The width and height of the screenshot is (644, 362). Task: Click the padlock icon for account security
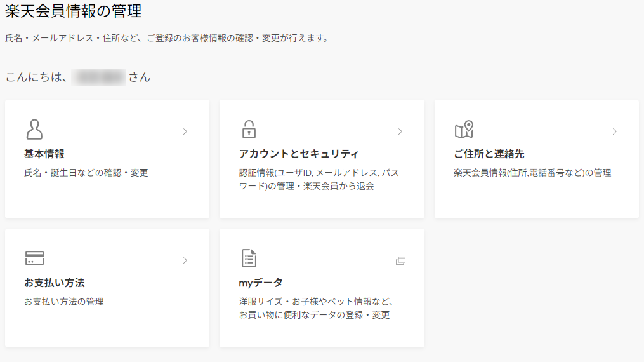point(249,129)
